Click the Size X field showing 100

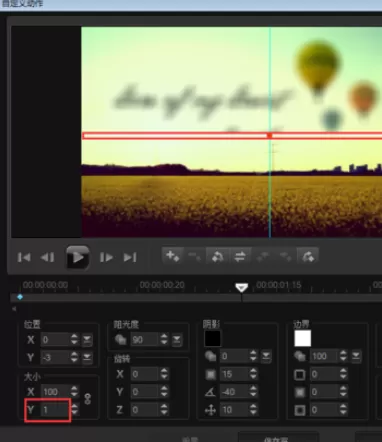point(55,392)
